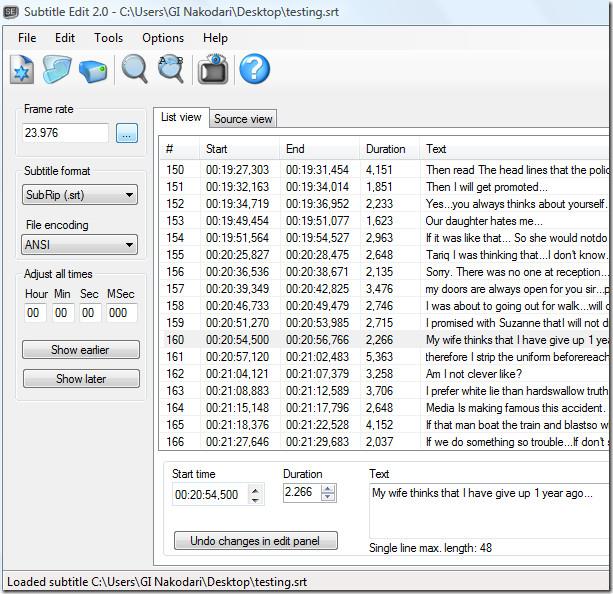Click the Sec adjust field

pos(90,313)
